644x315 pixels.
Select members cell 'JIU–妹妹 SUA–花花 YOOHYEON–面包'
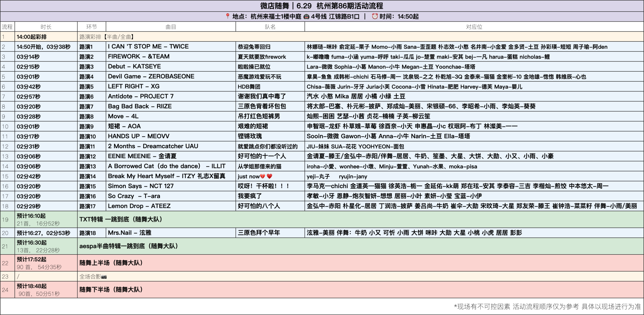474,146
